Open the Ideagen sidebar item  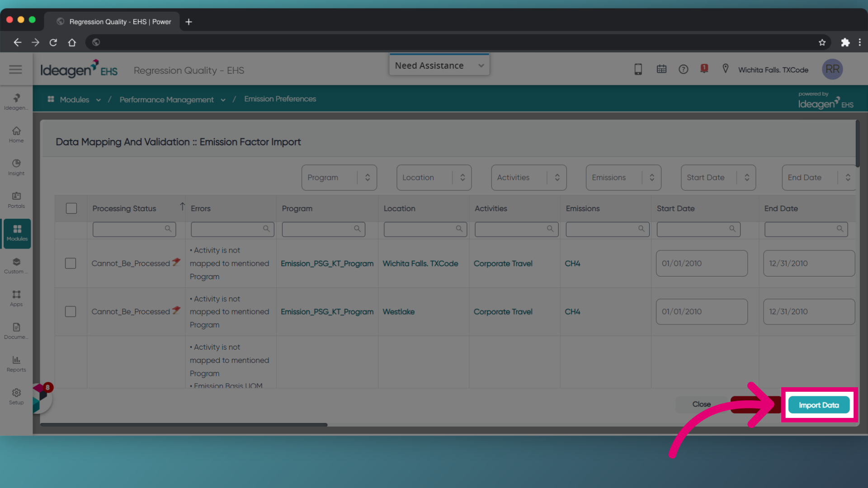tap(16, 102)
